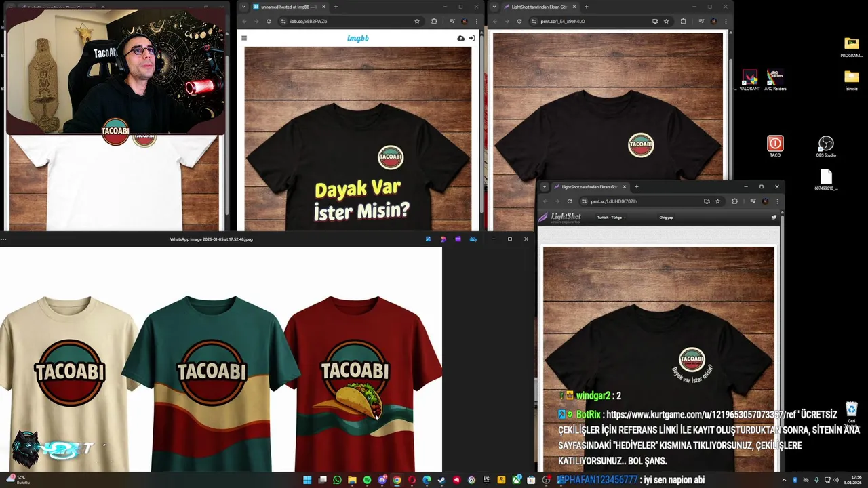
Task: Go back in the prnt.sc/LdbHDfK702lh window
Action: [545, 201]
